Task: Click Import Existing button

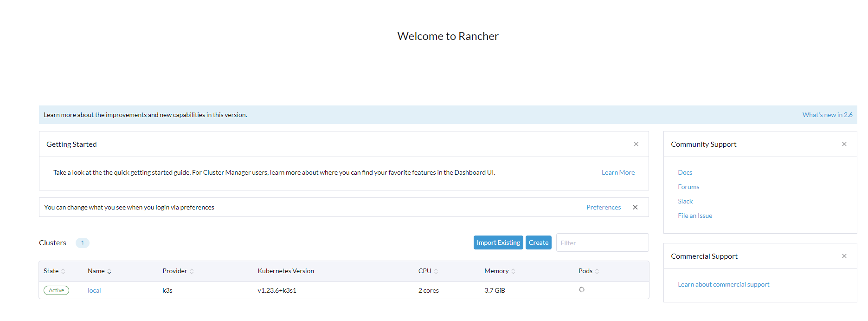Action: pyautogui.click(x=498, y=242)
